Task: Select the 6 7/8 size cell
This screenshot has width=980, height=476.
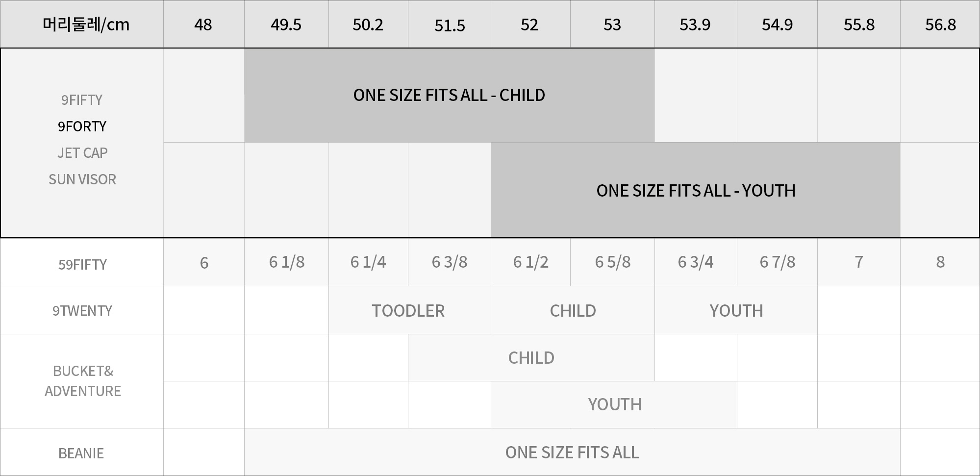Action: point(777,262)
